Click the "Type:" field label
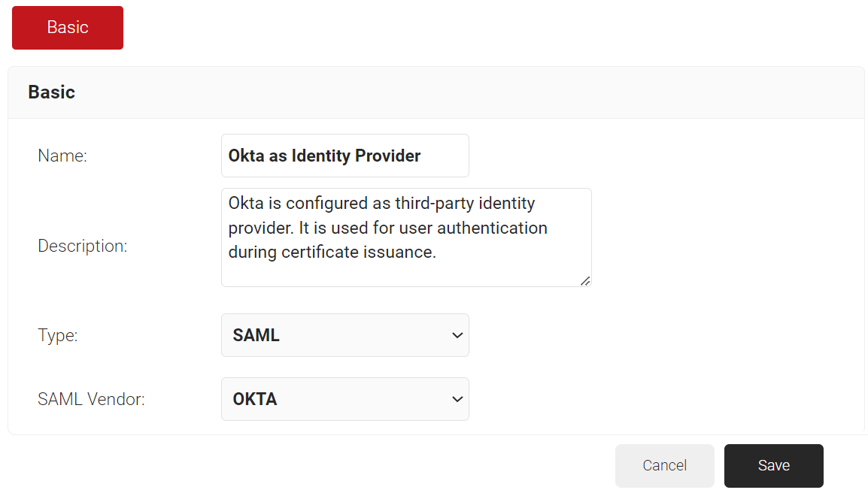 tap(58, 335)
